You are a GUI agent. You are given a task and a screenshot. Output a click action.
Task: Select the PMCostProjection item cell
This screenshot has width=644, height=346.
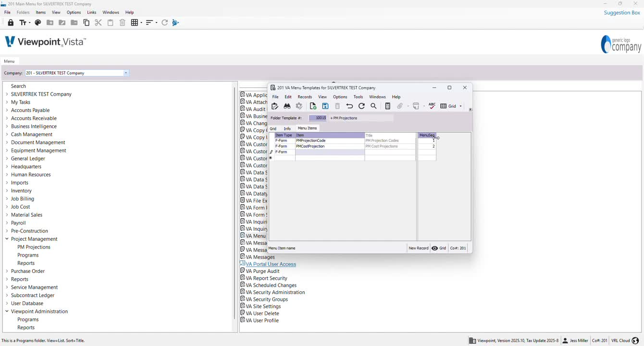(330, 146)
